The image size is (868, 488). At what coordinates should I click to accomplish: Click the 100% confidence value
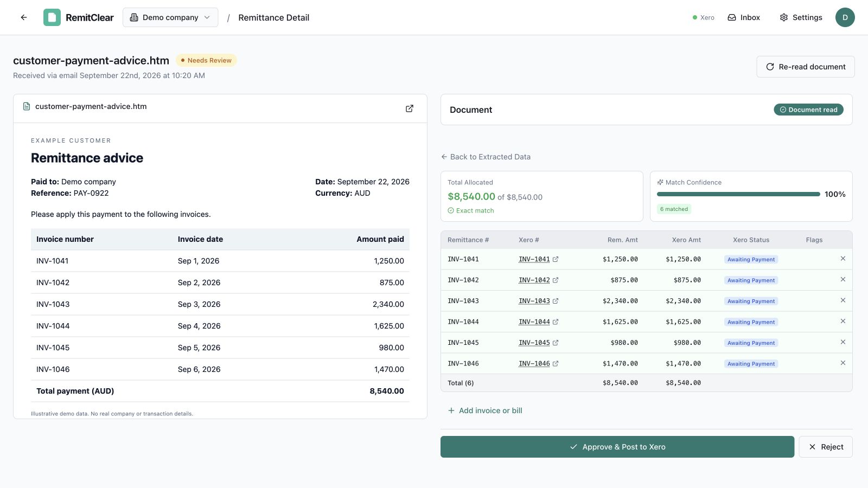pos(835,194)
